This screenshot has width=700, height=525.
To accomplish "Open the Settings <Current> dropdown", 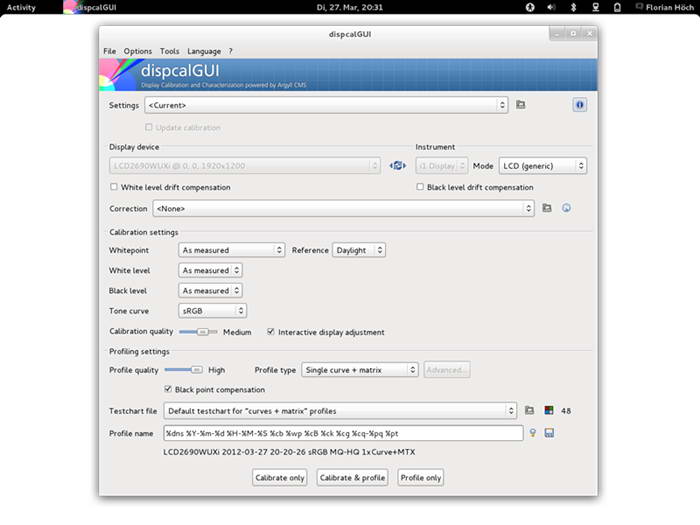I will point(326,105).
